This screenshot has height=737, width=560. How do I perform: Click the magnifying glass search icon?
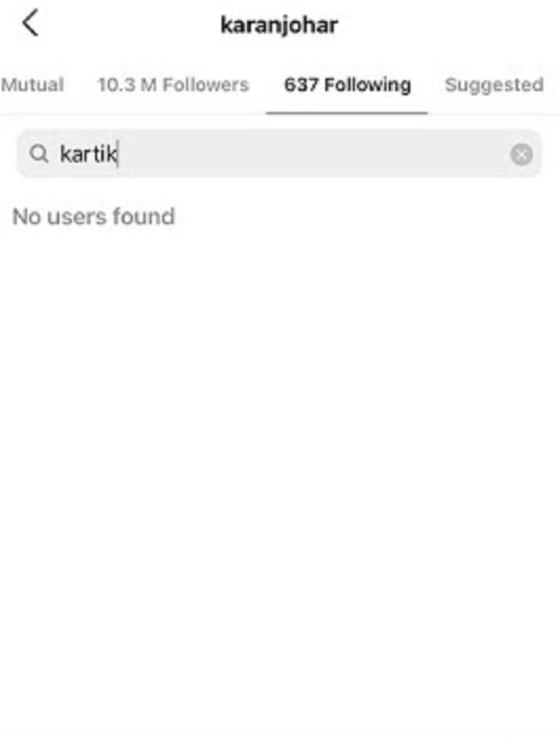39,154
